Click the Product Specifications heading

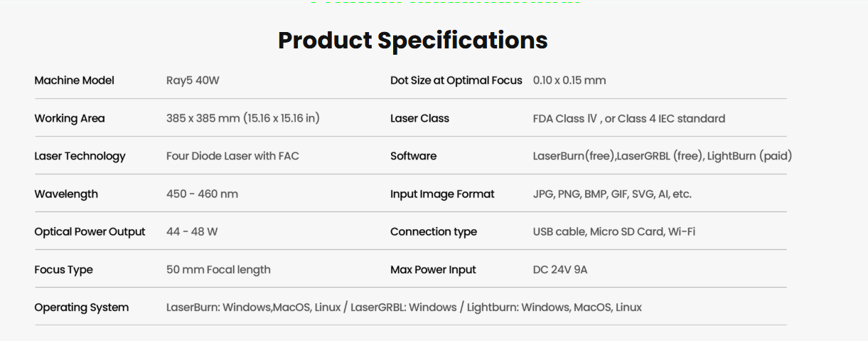[x=412, y=41]
